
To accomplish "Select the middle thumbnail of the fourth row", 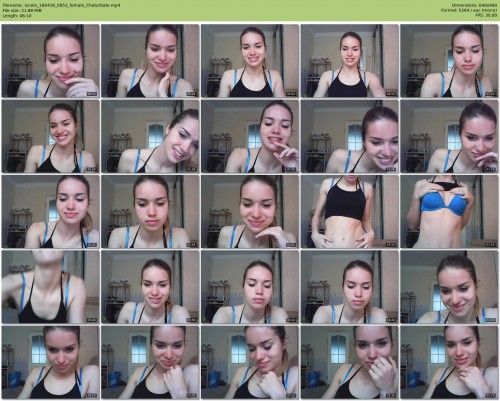I will coord(250,287).
